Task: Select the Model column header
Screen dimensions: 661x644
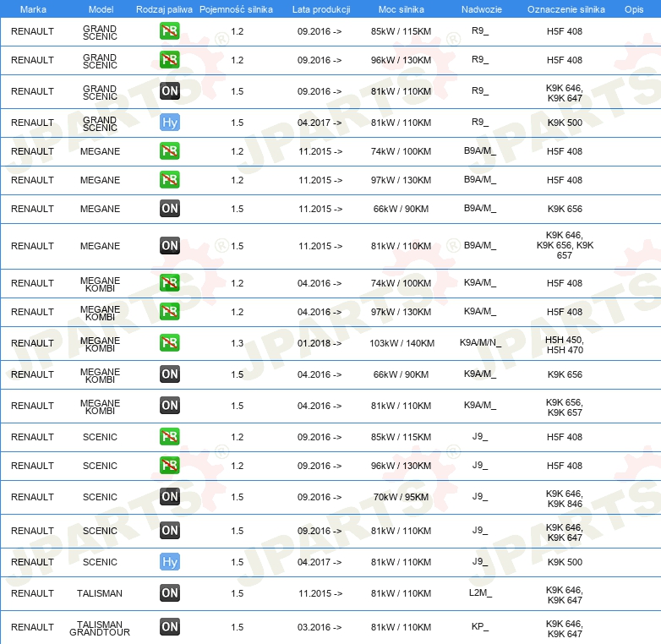Action: 101,9
